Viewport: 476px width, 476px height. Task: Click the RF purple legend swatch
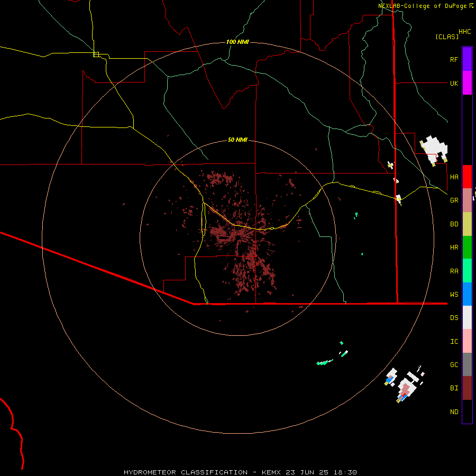[x=467, y=59]
